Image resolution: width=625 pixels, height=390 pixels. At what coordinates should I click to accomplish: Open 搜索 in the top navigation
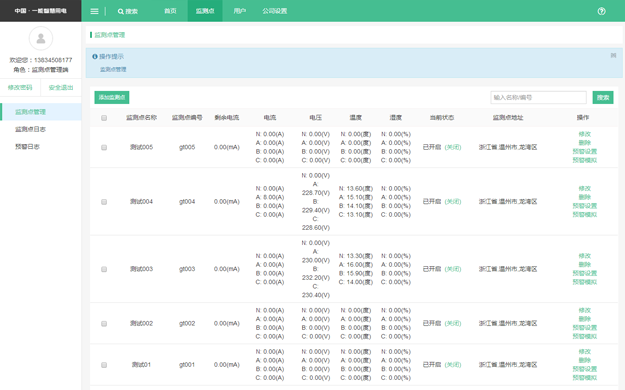click(x=128, y=11)
